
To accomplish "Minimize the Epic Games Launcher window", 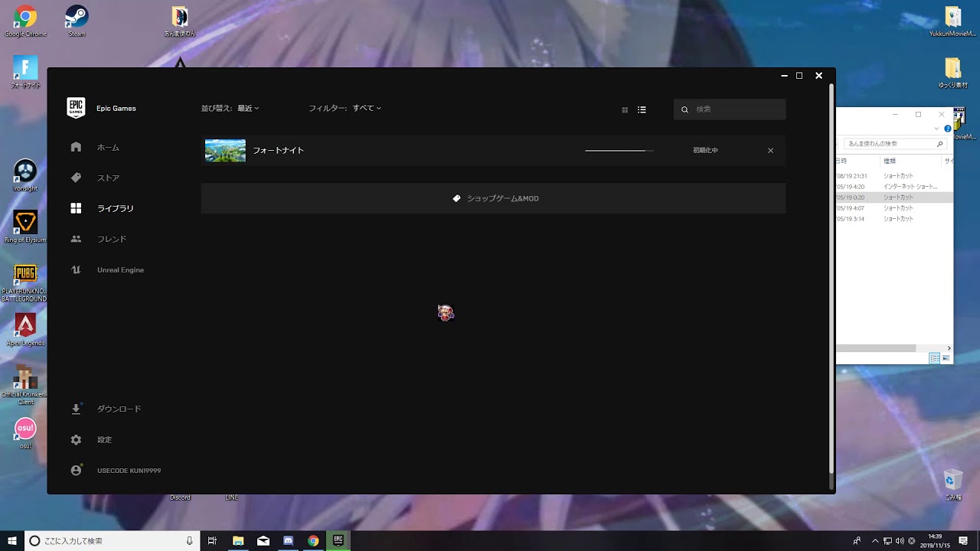I will tap(784, 76).
